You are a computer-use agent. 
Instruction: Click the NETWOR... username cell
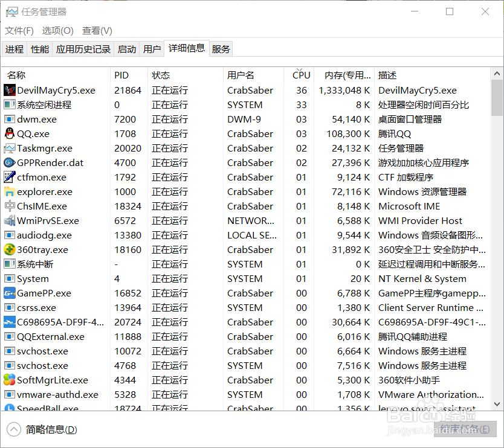tap(251, 220)
